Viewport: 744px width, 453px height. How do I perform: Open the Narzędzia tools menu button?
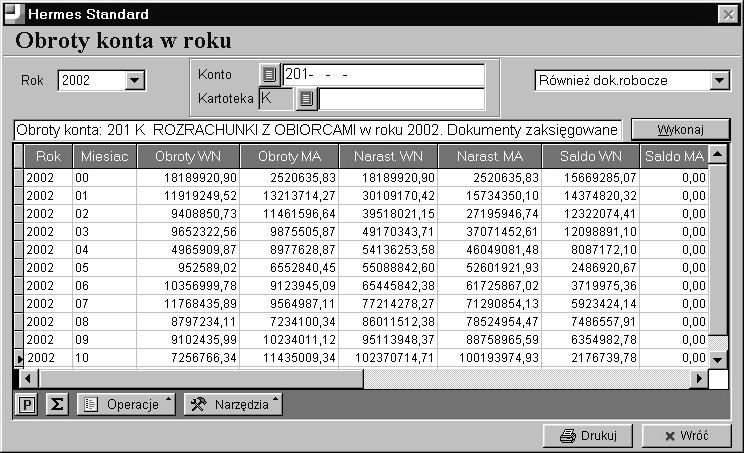[x=233, y=405]
